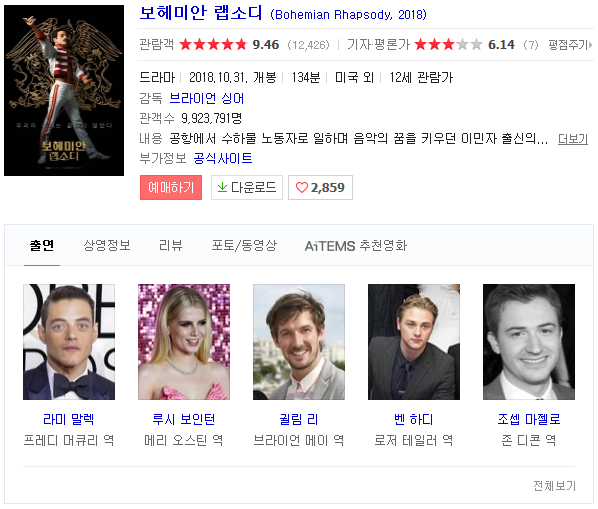Like the movie with 2,859 button

coord(320,187)
